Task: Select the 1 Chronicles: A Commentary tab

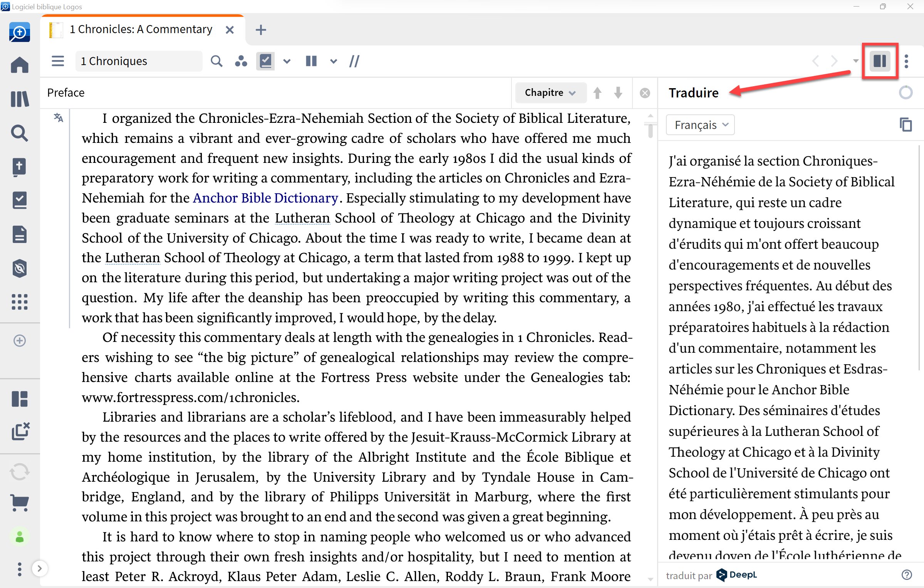Action: click(x=141, y=29)
